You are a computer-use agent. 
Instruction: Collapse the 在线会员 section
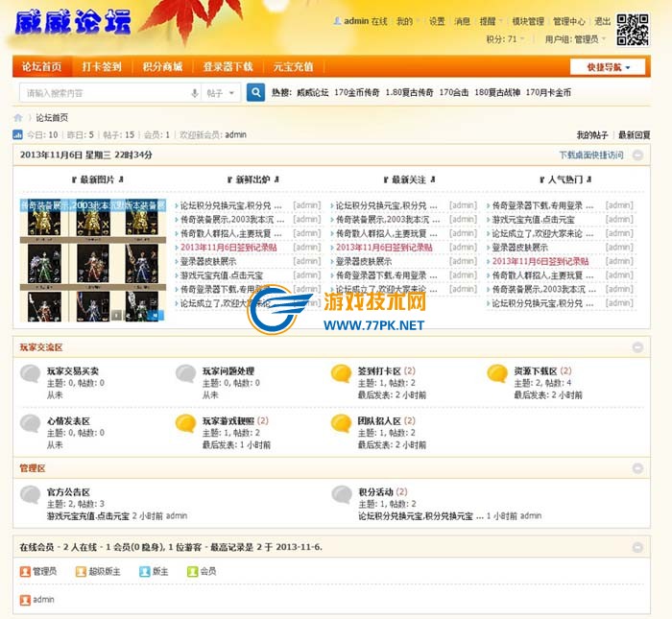637,547
